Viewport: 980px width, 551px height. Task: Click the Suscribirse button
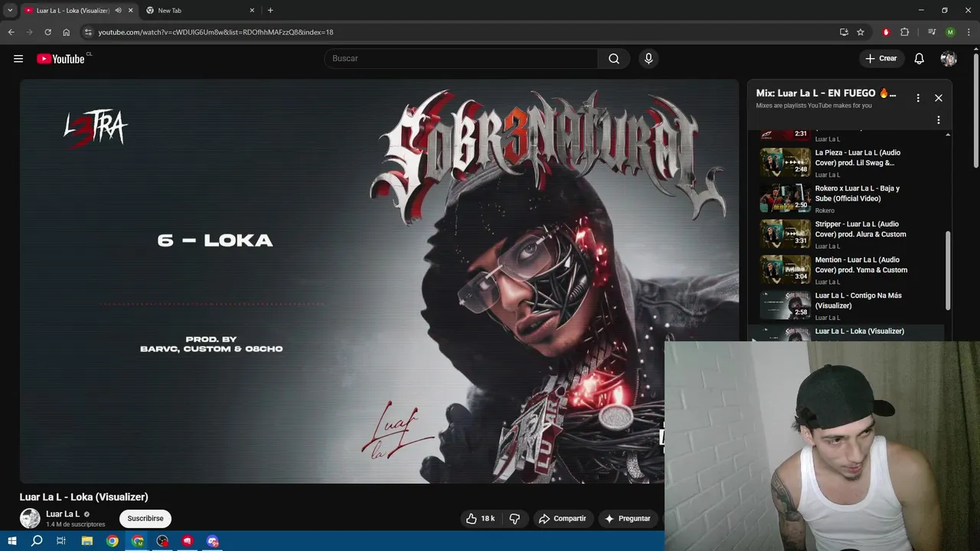(x=145, y=519)
